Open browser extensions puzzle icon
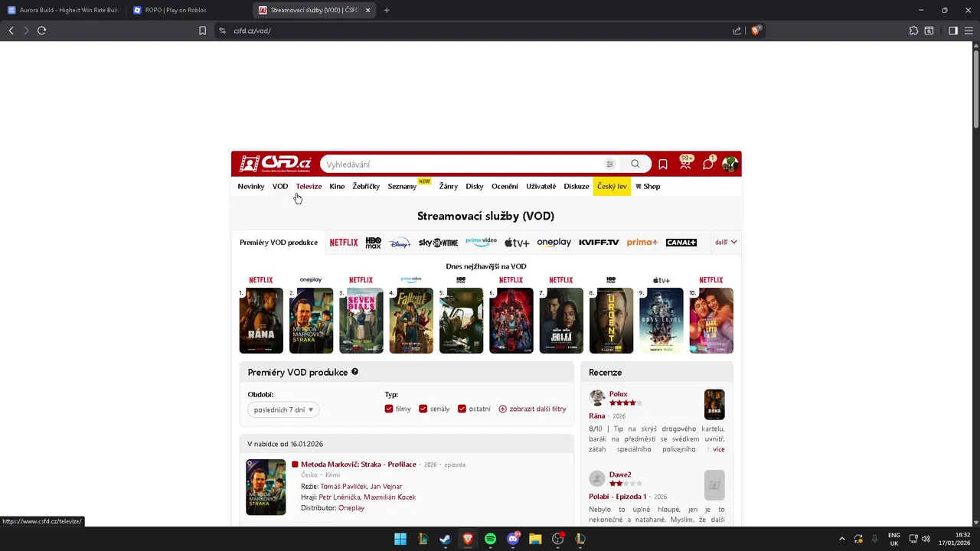 [x=913, y=31]
